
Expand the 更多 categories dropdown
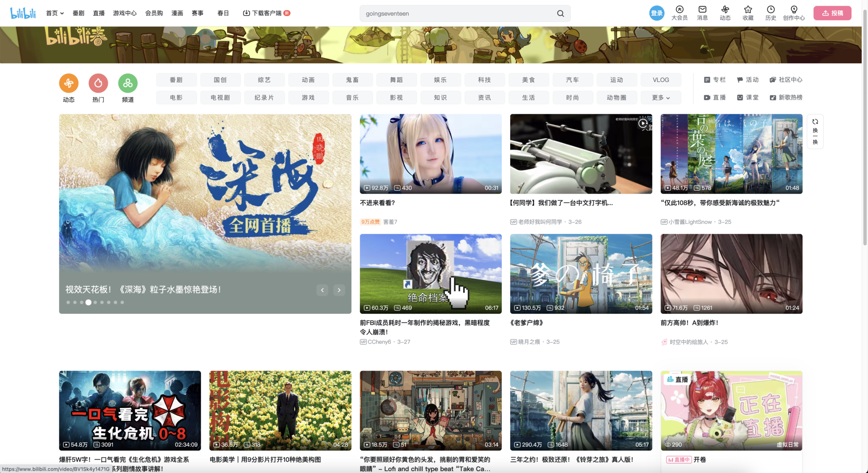coord(661,97)
